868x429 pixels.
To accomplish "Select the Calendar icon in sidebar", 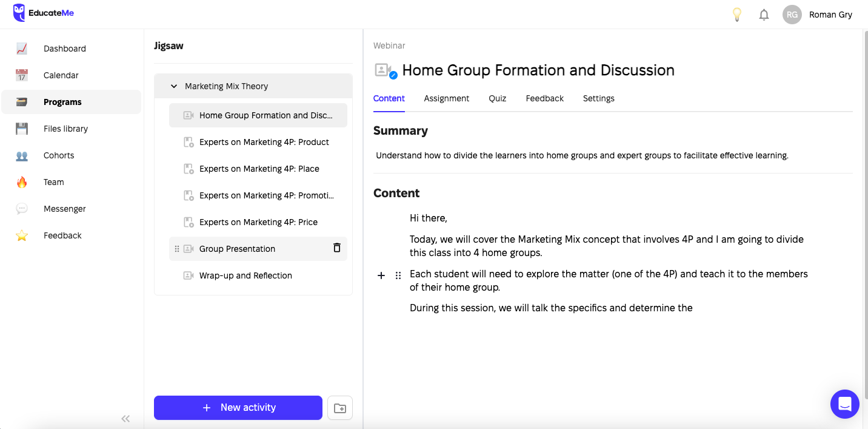I will tap(22, 75).
